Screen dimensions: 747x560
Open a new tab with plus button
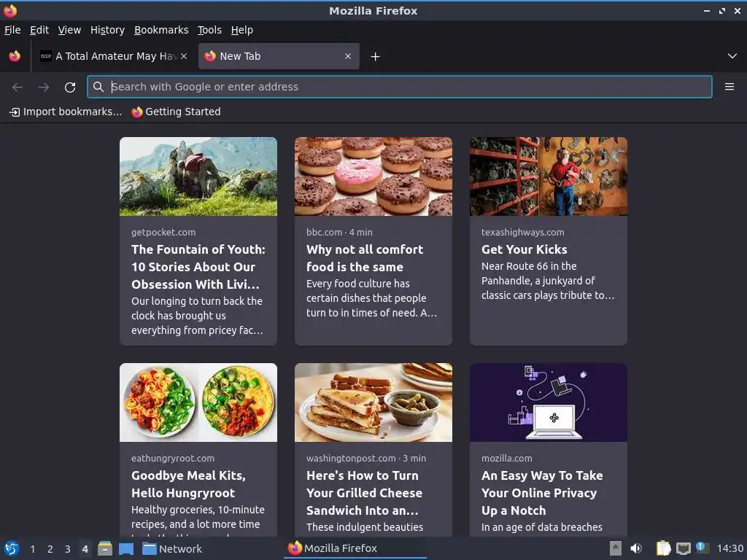pos(376,57)
